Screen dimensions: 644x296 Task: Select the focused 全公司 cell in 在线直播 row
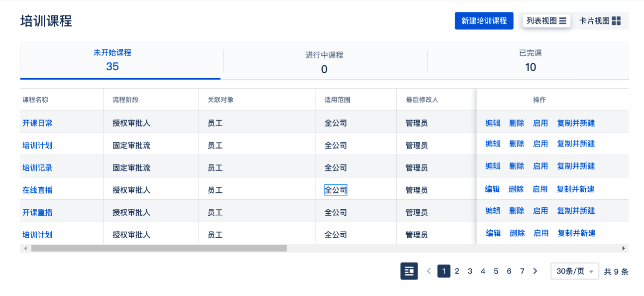click(335, 190)
